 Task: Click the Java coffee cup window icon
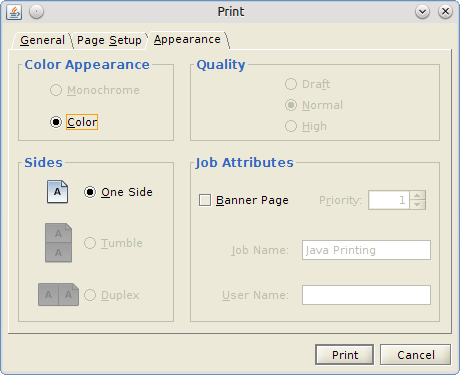(14, 12)
